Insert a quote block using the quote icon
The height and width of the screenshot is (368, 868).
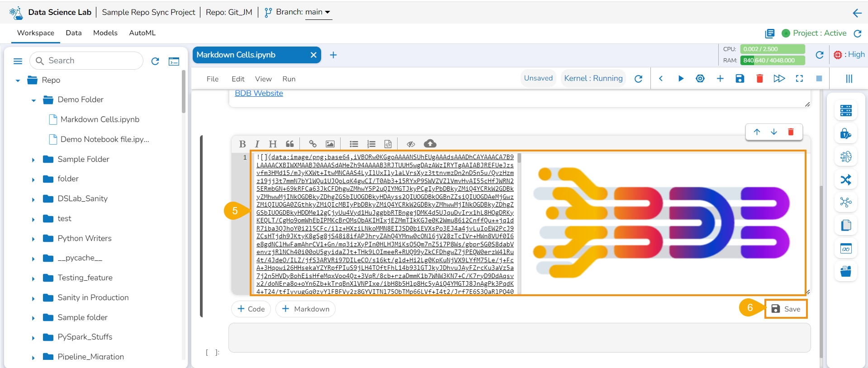point(290,144)
